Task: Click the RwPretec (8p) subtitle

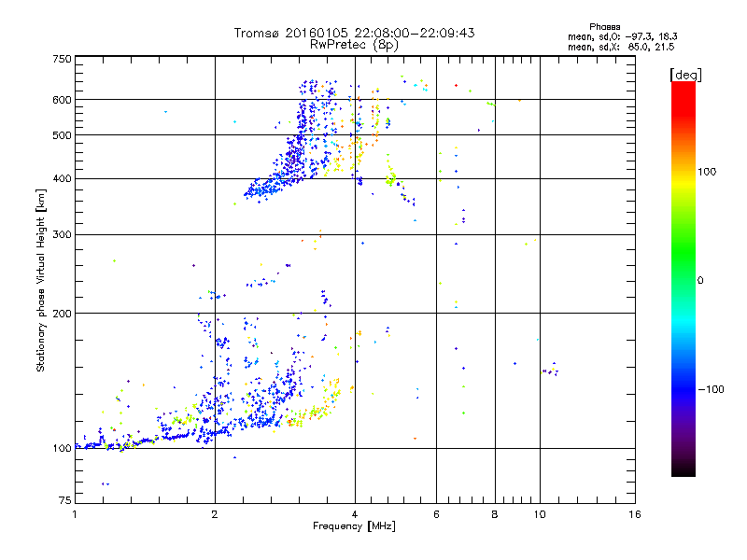Action: (354, 45)
